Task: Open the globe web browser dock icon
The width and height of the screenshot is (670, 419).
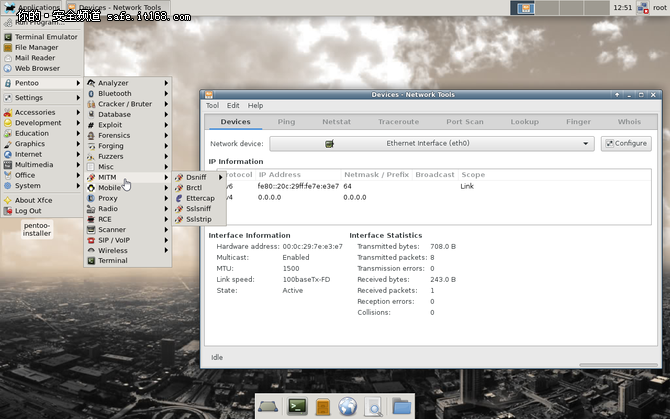Action: click(348, 406)
